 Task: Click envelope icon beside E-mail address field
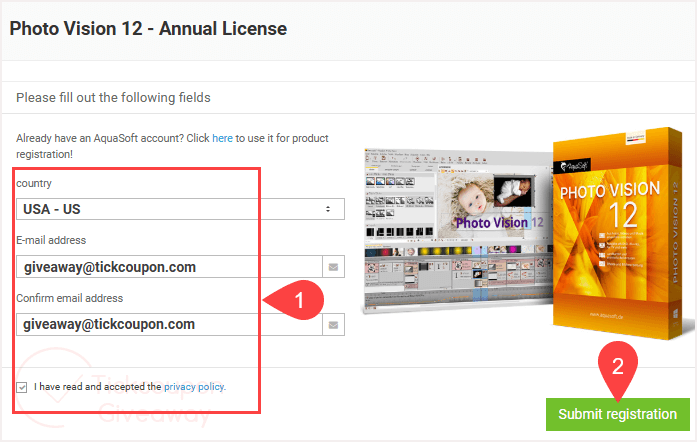tap(333, 267)
